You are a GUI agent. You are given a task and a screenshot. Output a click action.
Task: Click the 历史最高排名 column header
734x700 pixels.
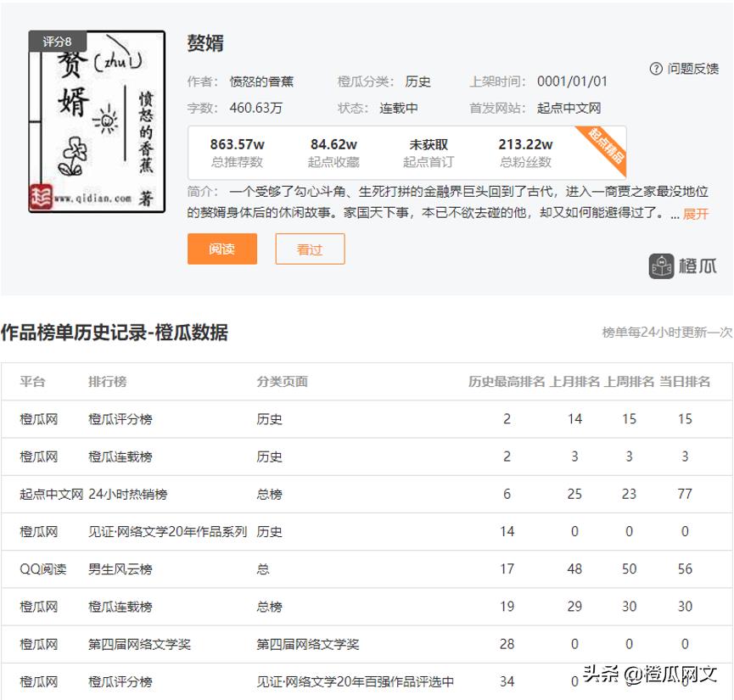[x=507, y=382]
